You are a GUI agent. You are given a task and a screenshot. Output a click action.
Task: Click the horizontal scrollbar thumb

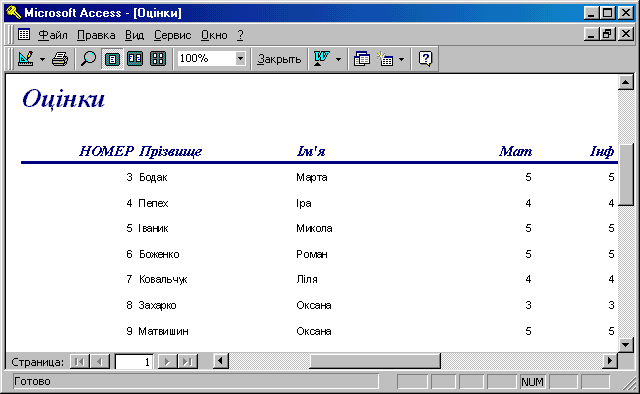(x=375, y=361)
